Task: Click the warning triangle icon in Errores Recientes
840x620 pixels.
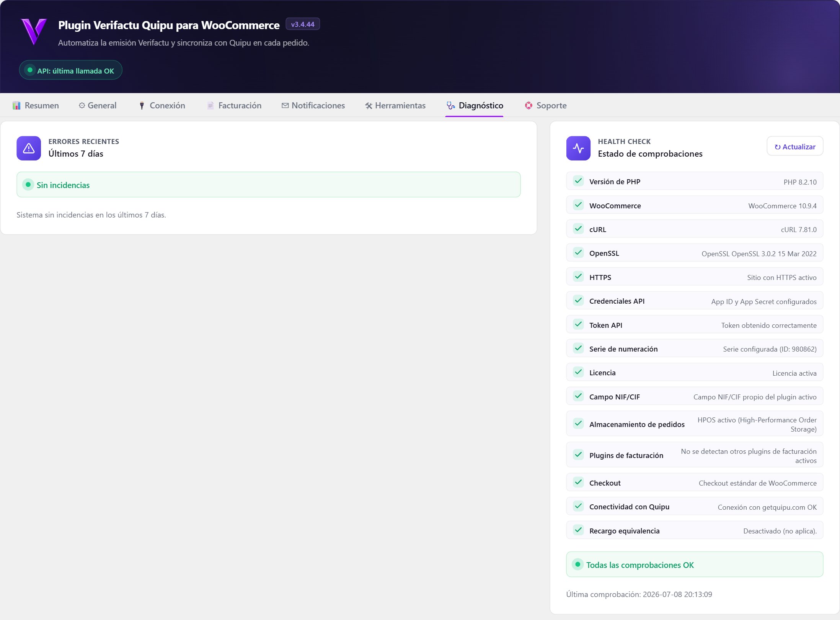Action: click(29, 148)
